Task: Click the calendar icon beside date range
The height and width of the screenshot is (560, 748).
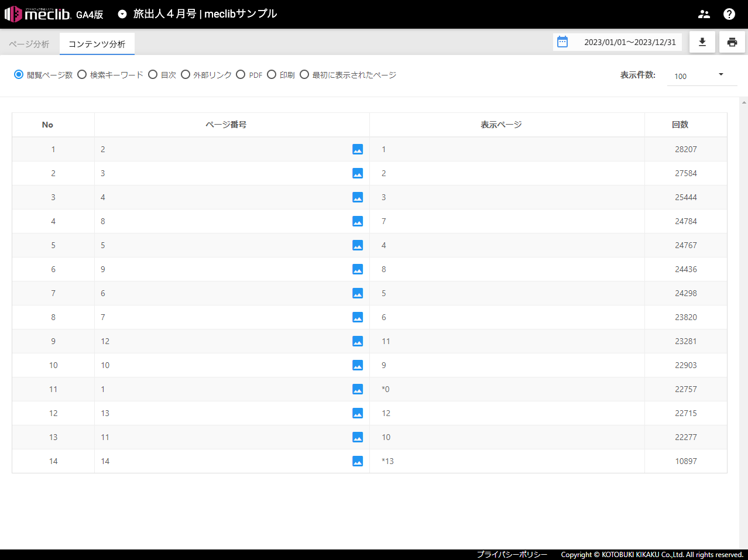Action: 562,42
